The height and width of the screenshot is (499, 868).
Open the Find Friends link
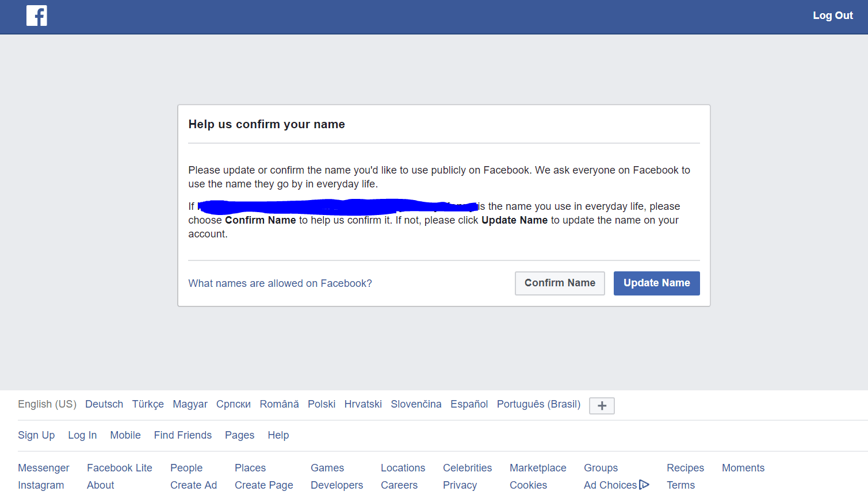182,435
